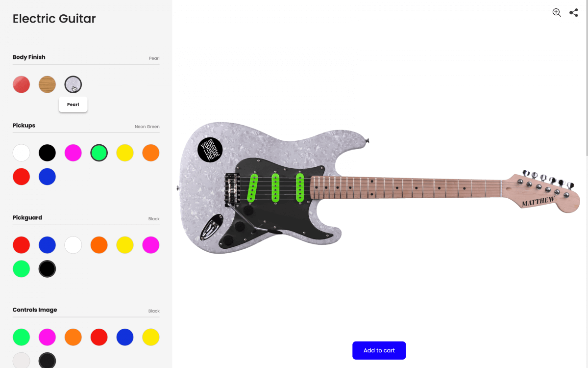Select the red Body Finish swatch
588x368 pixels.
point(21,84)
